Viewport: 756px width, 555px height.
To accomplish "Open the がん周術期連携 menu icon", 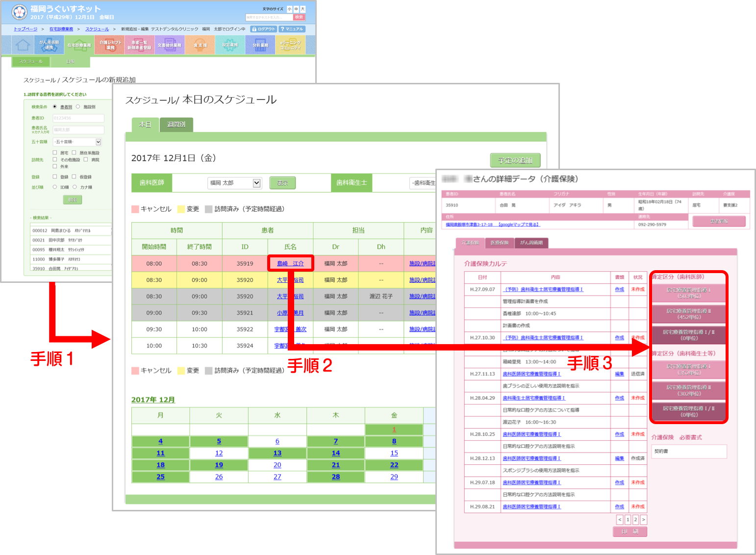I will (49, 45).
